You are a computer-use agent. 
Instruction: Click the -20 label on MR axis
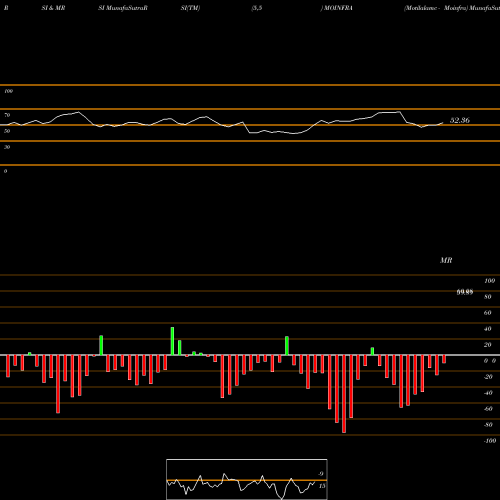(x=488, y=377)
